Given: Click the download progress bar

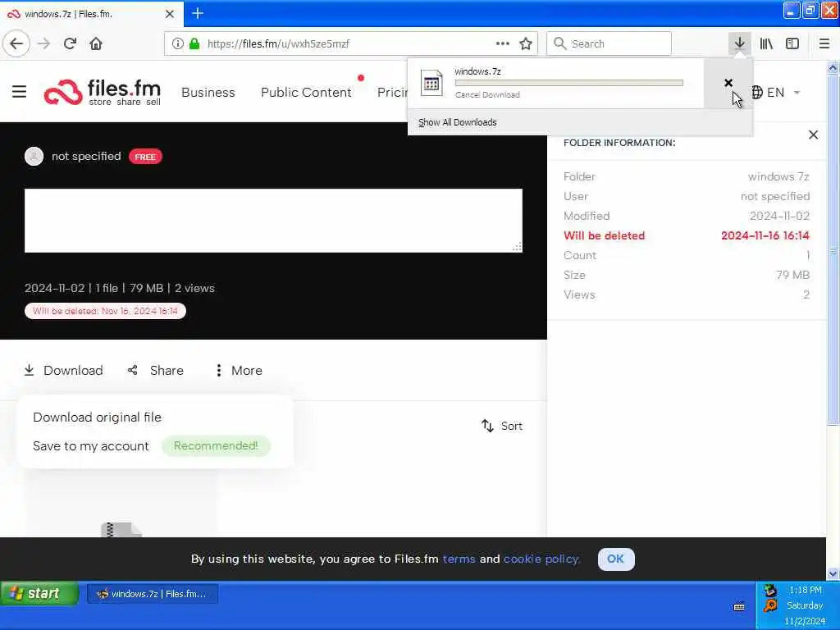Looking at the screenshot, I should click(569, 83).
